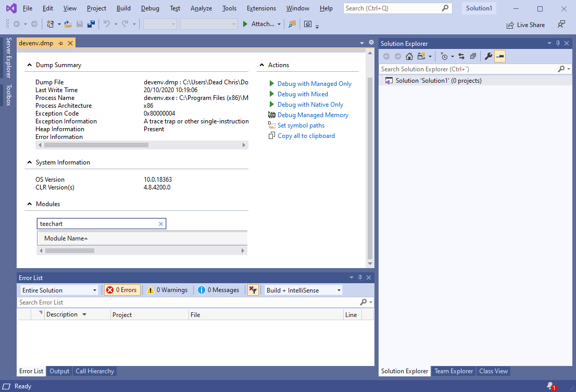The width and height of the screenshot is (576, 392).
Task: Switch to the Call Hierarchy tab
Action: pyautogui.click(x=95, y=371)
